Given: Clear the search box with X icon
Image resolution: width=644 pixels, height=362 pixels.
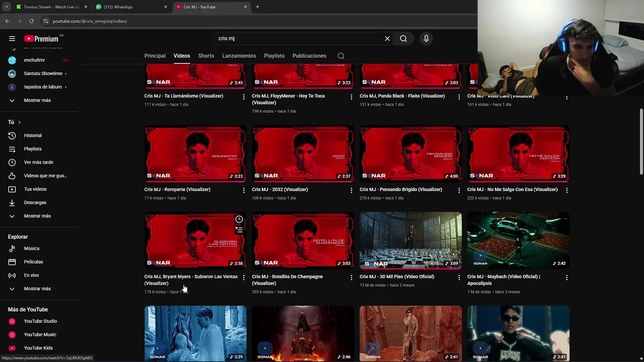Looking at the screenshot, I should click(x=387, y=39).
